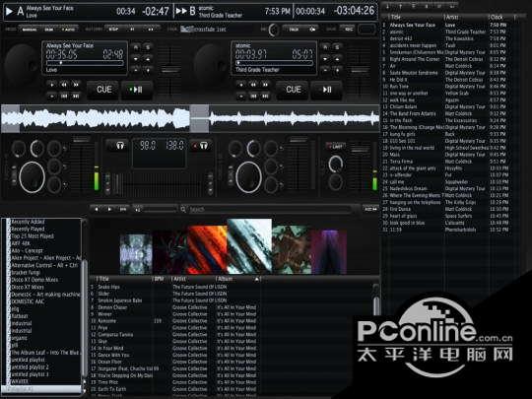Click deck A fast-forward icon

(x=76, y=84)
